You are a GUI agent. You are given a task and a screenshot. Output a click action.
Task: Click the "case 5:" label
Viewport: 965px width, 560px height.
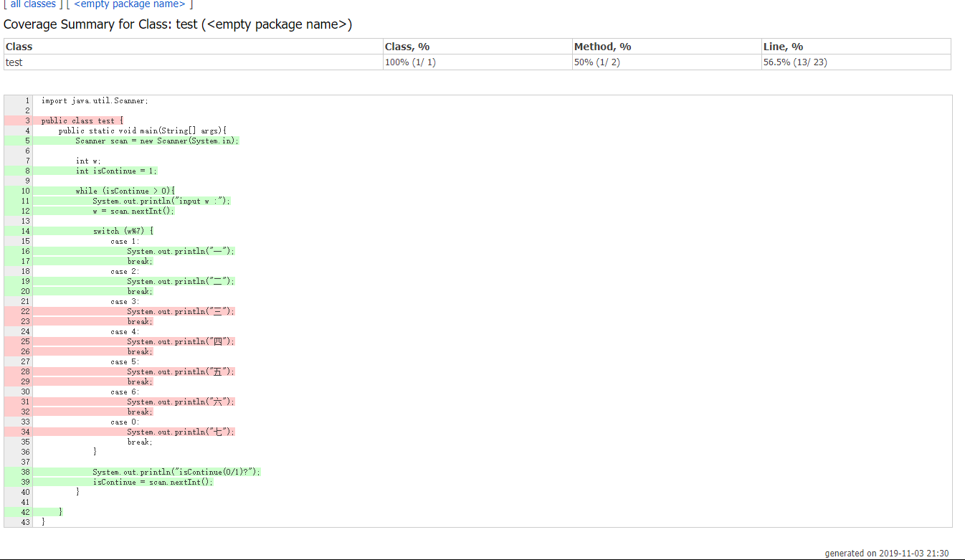pos(125,361)
